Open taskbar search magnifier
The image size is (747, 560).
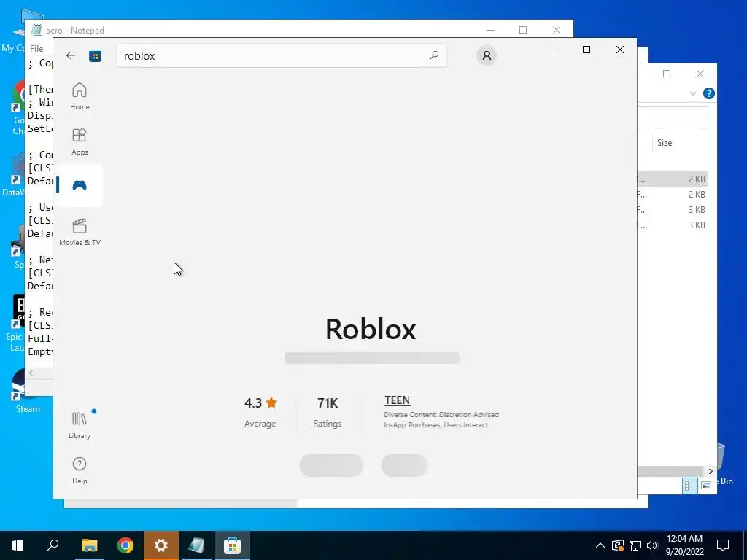click(x=53, y=545)
